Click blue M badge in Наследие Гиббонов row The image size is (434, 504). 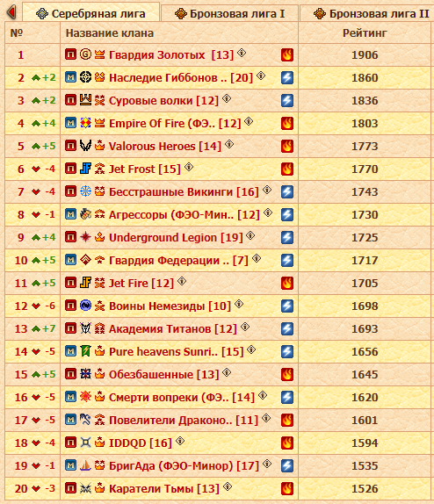71,77
